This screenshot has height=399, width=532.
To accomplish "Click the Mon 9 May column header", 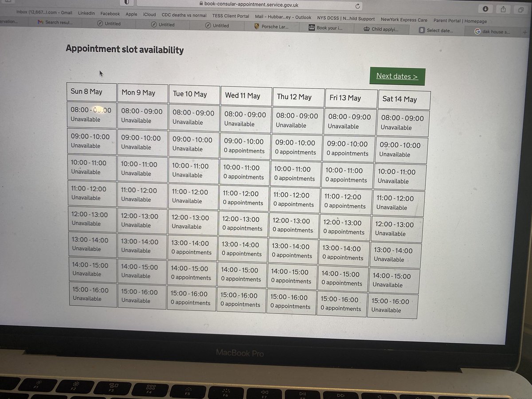I will (143, 93).
